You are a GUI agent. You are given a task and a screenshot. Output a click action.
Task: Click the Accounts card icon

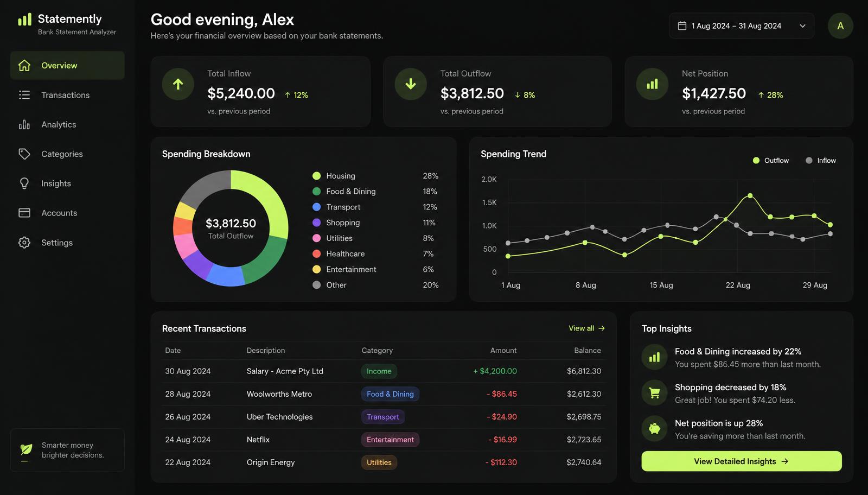click(24, 213)
